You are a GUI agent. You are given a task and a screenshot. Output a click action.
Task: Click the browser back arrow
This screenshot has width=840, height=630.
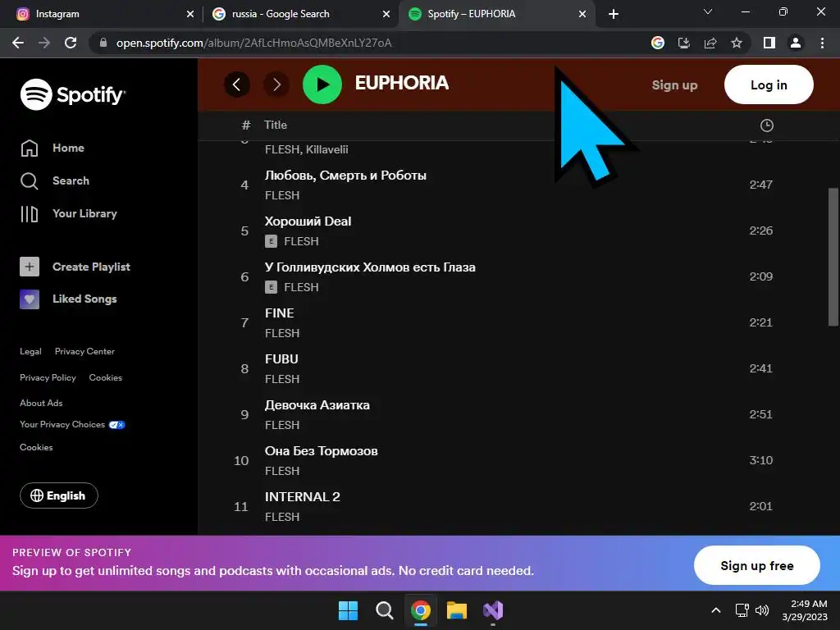(18, 43)
